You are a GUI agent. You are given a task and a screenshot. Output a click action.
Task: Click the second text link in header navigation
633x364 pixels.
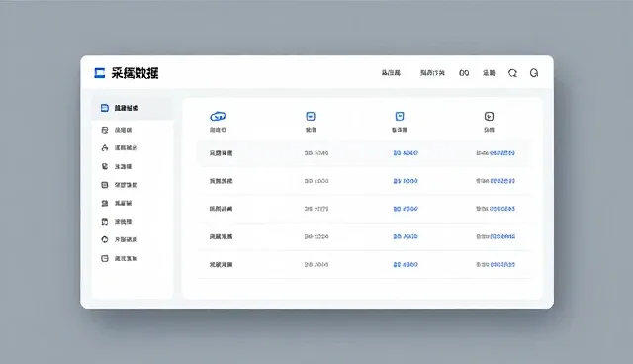(432, 73)
